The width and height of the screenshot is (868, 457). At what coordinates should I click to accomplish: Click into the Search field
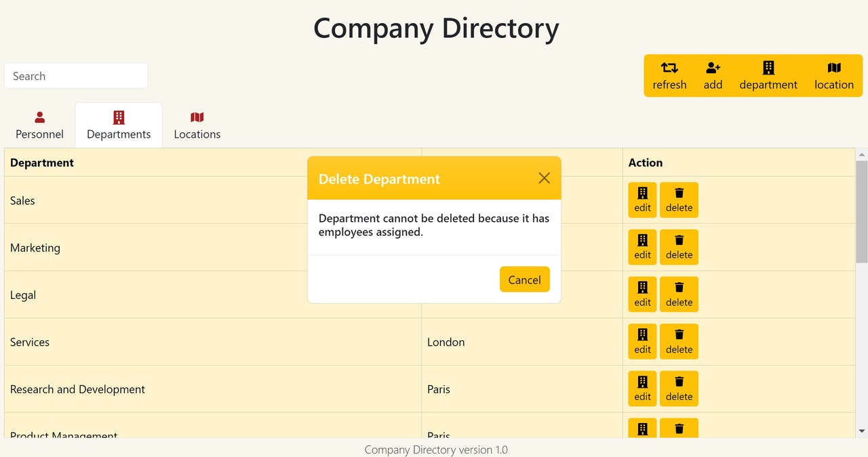click(76, 76)
